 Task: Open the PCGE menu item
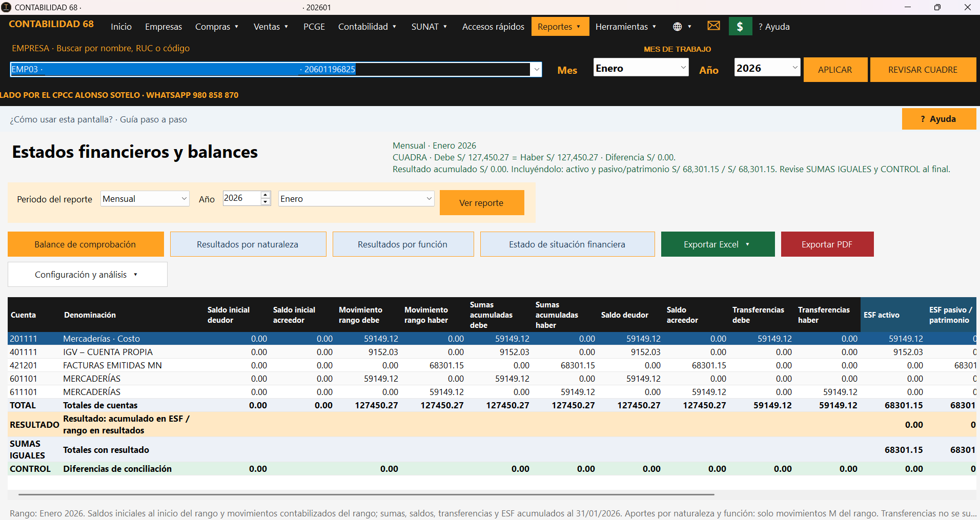point(314,27)
